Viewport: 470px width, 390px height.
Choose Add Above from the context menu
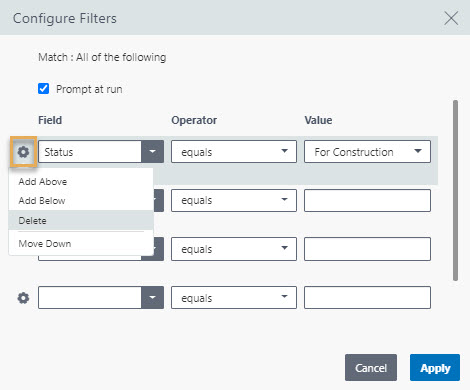[43, 182]
